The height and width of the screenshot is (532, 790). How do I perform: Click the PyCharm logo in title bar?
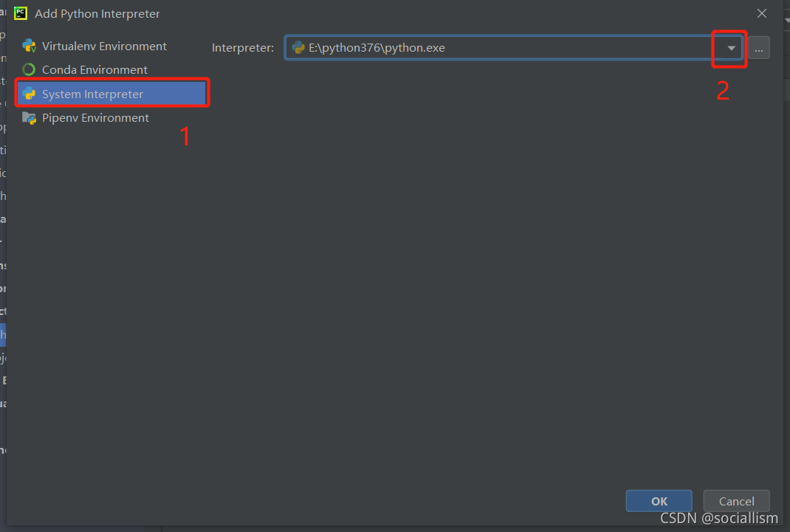pyautogui.click(x=21, y=13)
